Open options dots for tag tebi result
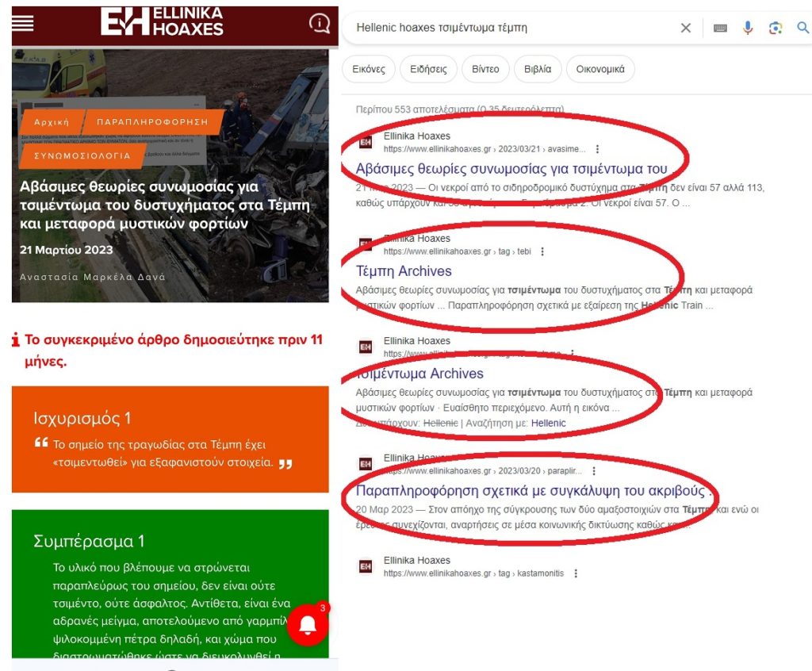Screen dimensions: 812x671 pyautogui.click(x=542, y=251)
